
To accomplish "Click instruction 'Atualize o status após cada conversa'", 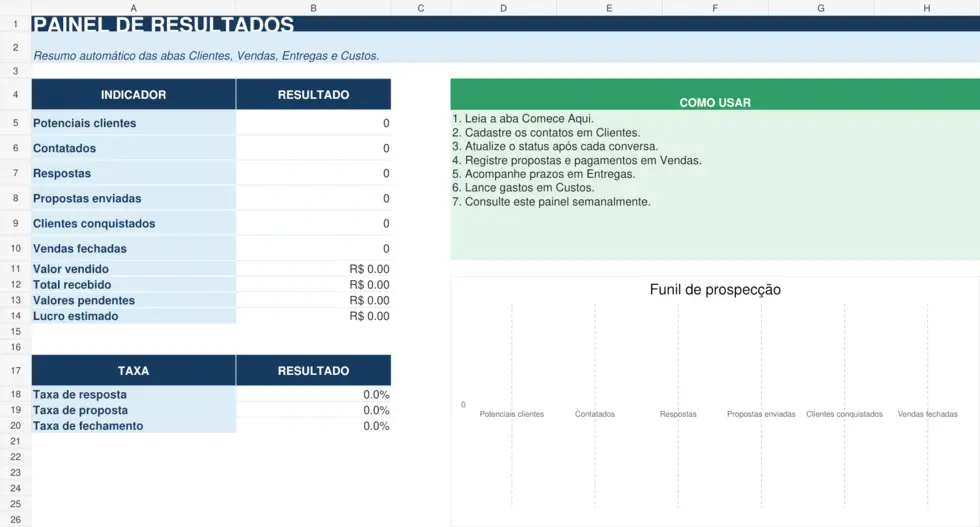I will [555, 146].
